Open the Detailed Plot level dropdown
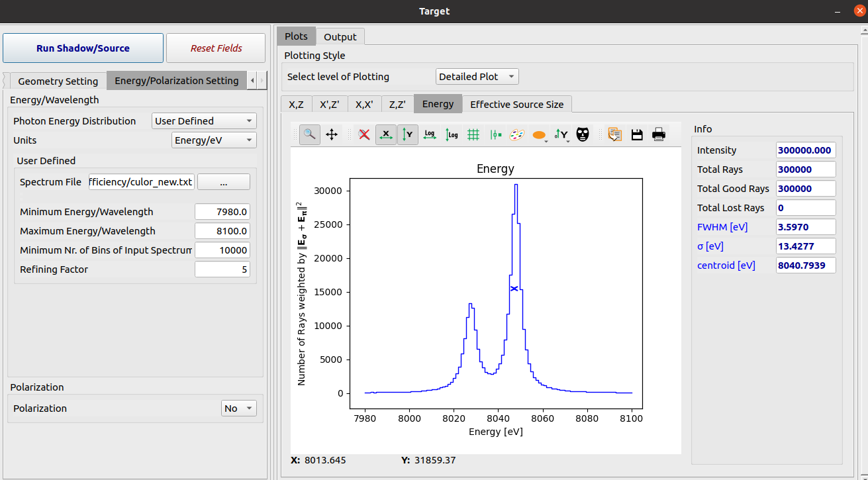 [x=477, y=77]
